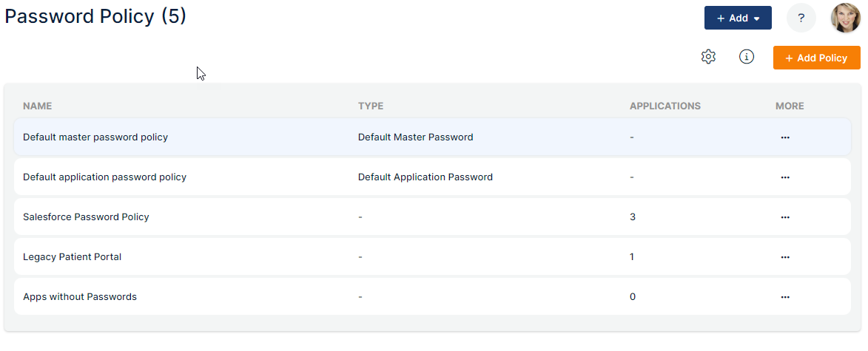The image size is (868, 351).
Task: Open more options for Salesforce Password Policy
Action: tap(785, 217)
